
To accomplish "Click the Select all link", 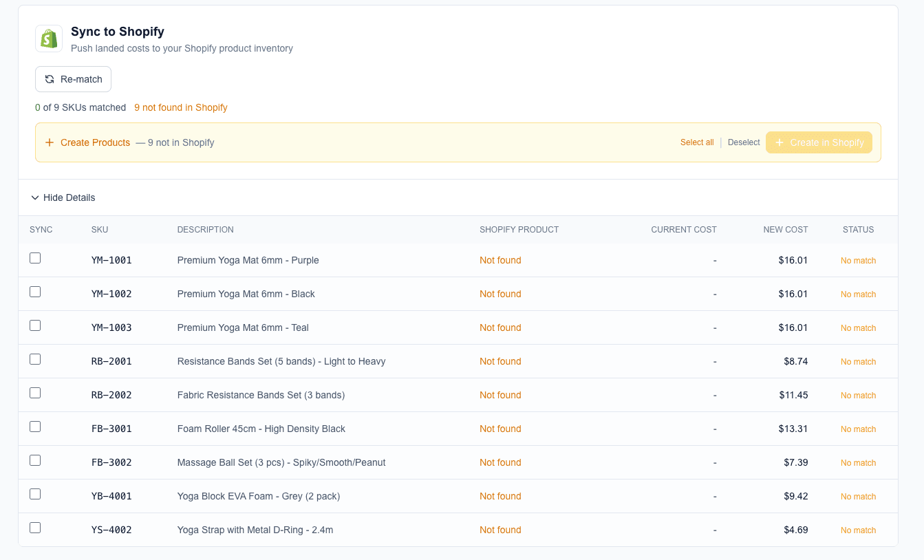I will tap(697, 142).
